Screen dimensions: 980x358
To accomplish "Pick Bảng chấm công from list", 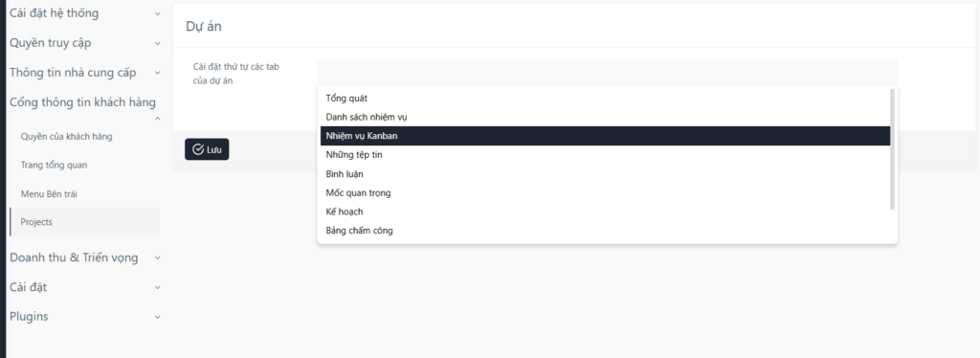I will (x=605, y=231).
